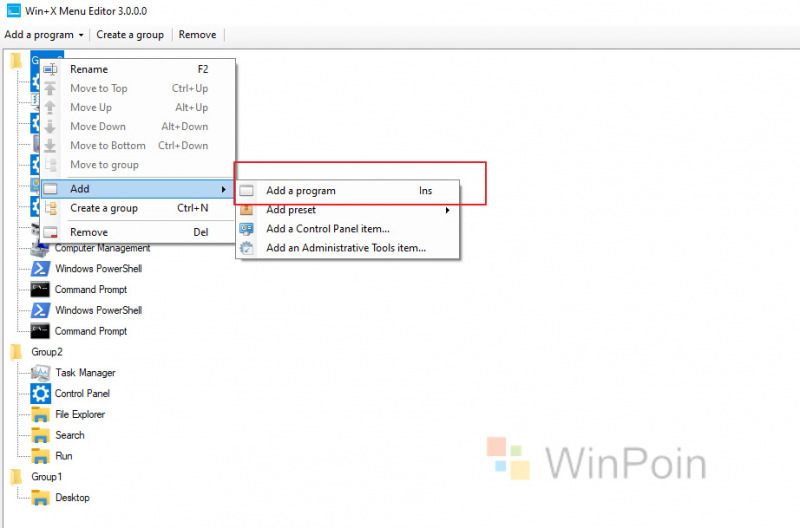Viewport: 800px width, 528px height.
Task: Choose Create a group in context menu
Action: pos(138,208)
